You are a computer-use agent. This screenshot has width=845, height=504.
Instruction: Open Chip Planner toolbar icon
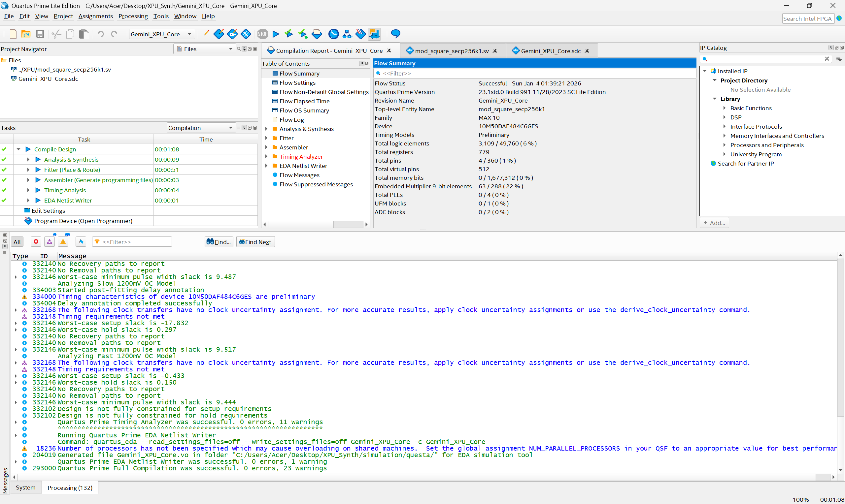click(374, 34)
